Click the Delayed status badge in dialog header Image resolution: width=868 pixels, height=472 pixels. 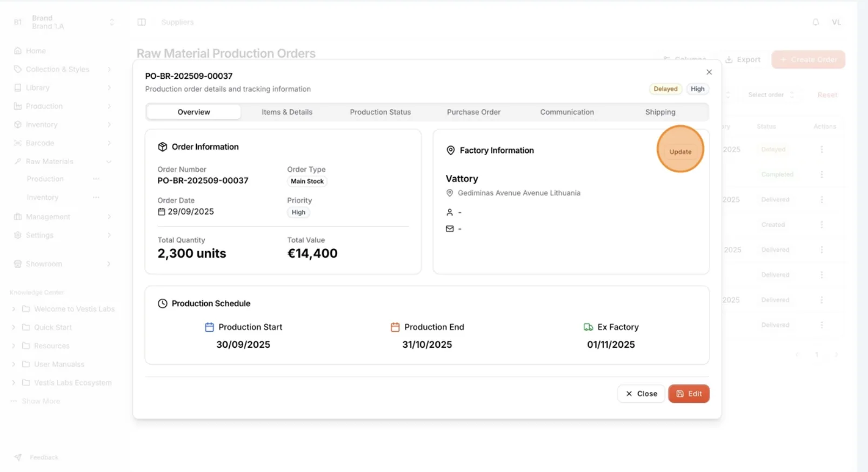665,89
